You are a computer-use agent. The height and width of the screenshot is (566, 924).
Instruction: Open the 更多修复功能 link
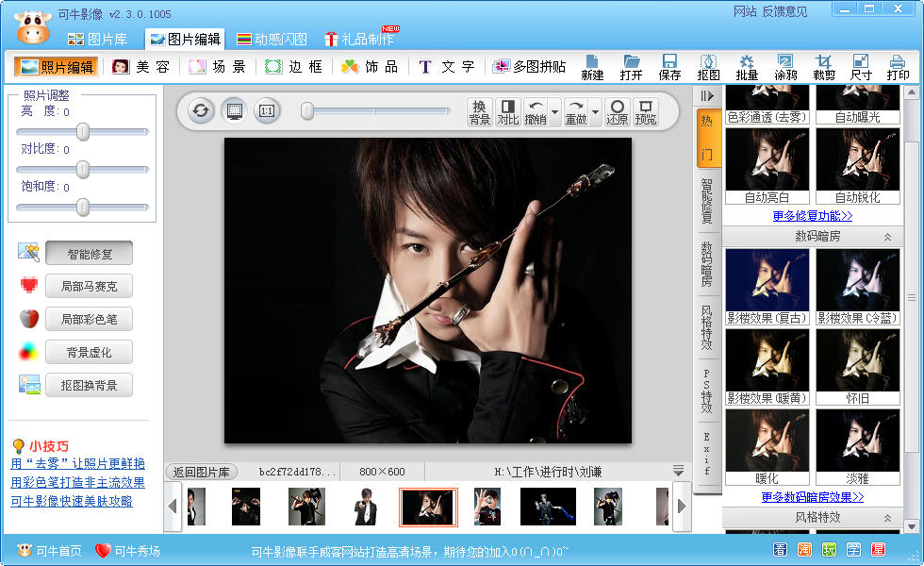(x=812, y=216)
